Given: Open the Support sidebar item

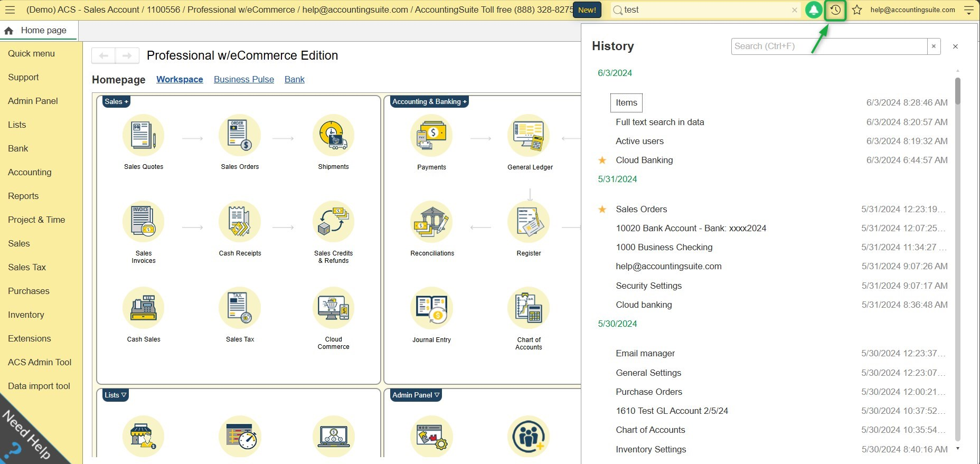Looking at the screenshot, I should [x=23, y=77].
